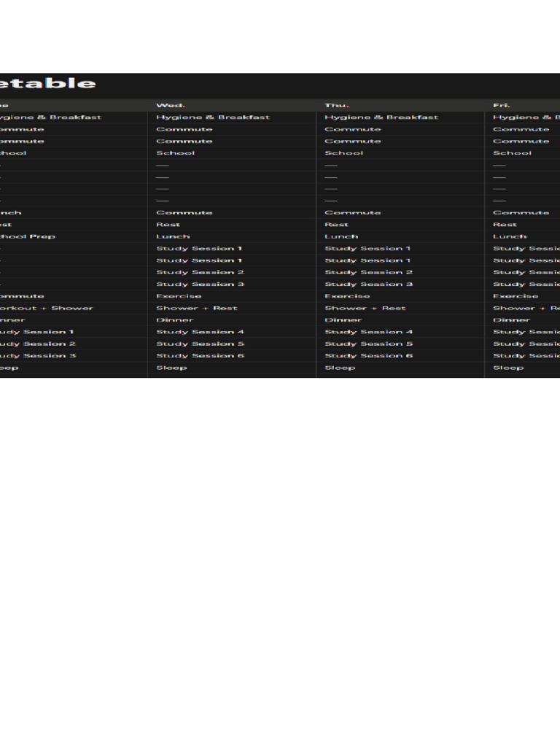
Task: Click 'Exercise' in the Fri. column
Action: (x=516, y=296)
